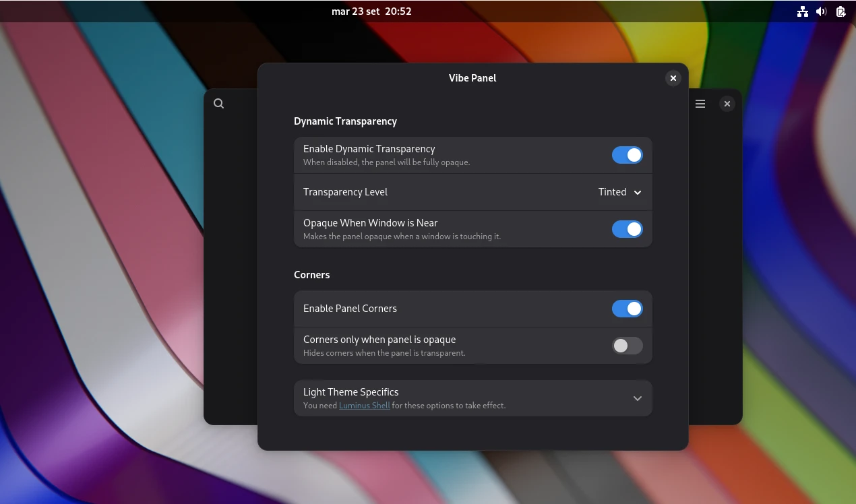Close the window behind the Vibe Panel dialog
This screenshot has height=504, width=856.
tap(727, 103)
